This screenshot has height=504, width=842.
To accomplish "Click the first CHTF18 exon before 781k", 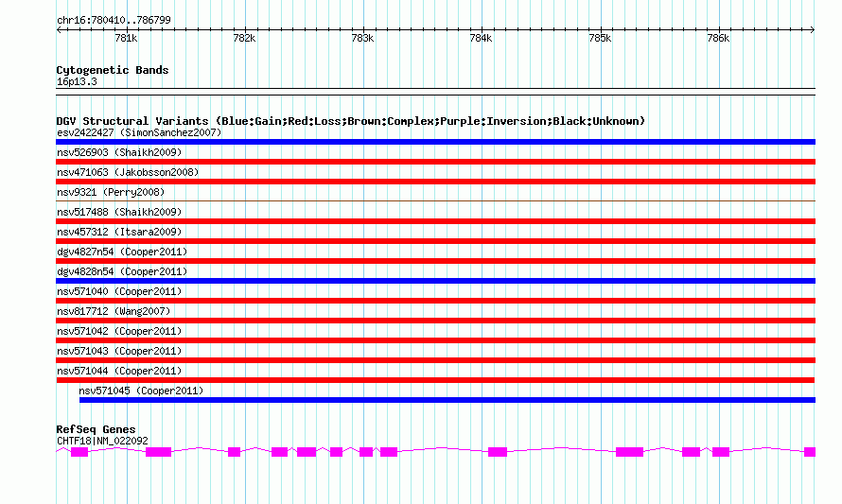I will point(79,452).
